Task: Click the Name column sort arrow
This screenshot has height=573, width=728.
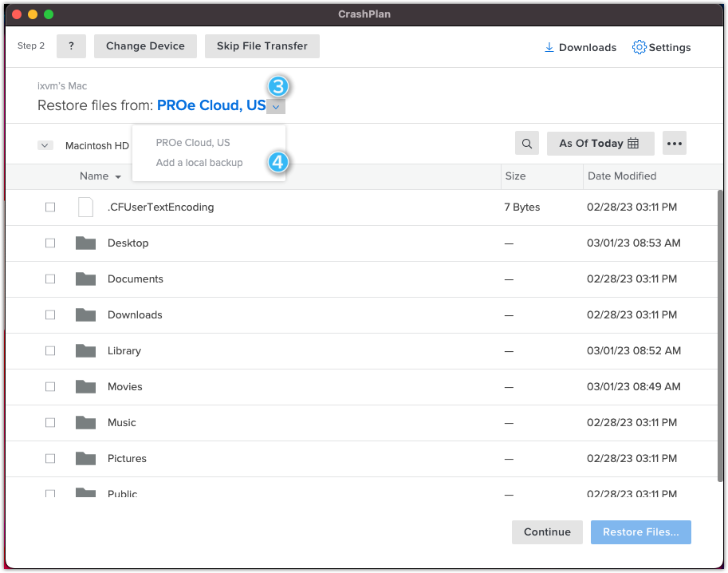Action: coord(118,177)
